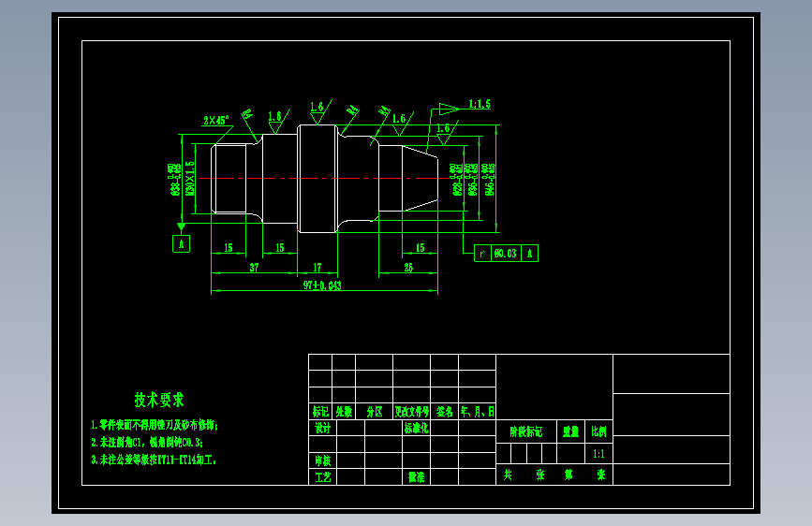
Task: Click the 更改文件号 title block cell
Action: [412, 412]
